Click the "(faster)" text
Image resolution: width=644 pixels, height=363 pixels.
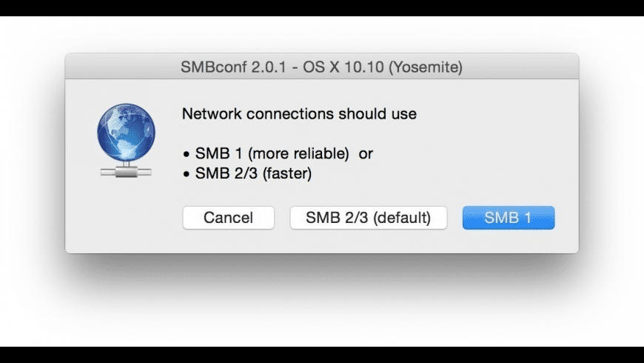tap(284, 174)
